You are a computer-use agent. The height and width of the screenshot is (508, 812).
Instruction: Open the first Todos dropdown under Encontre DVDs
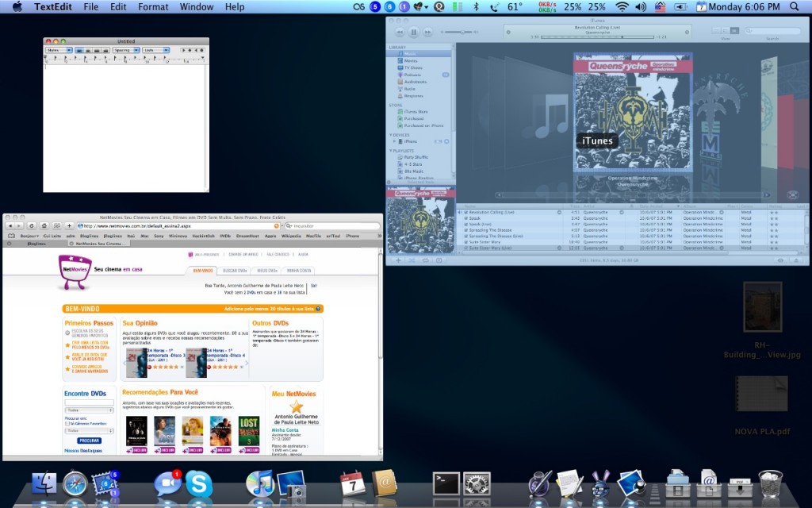[89, 410]
